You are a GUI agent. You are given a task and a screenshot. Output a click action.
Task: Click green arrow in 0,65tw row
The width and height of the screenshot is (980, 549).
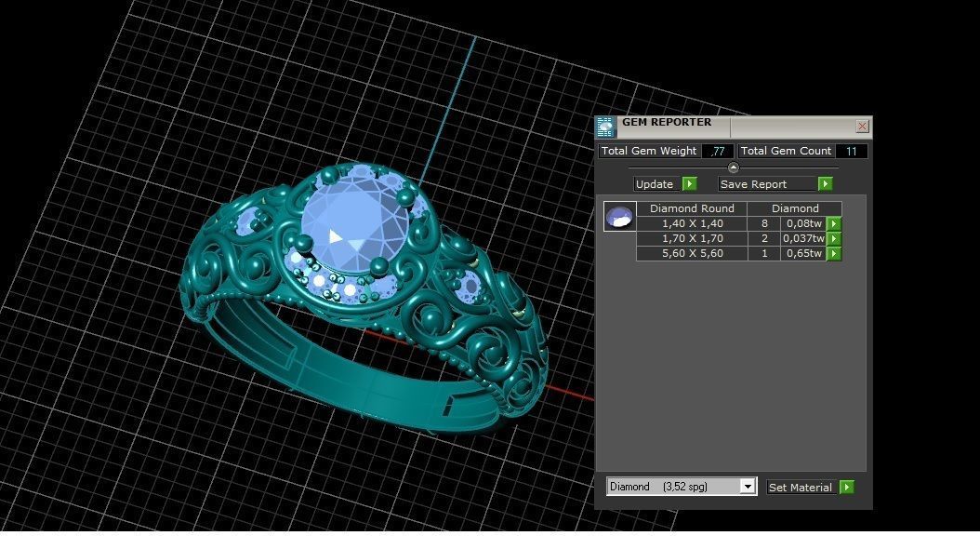pyautogui.click(x=834, y=253)
